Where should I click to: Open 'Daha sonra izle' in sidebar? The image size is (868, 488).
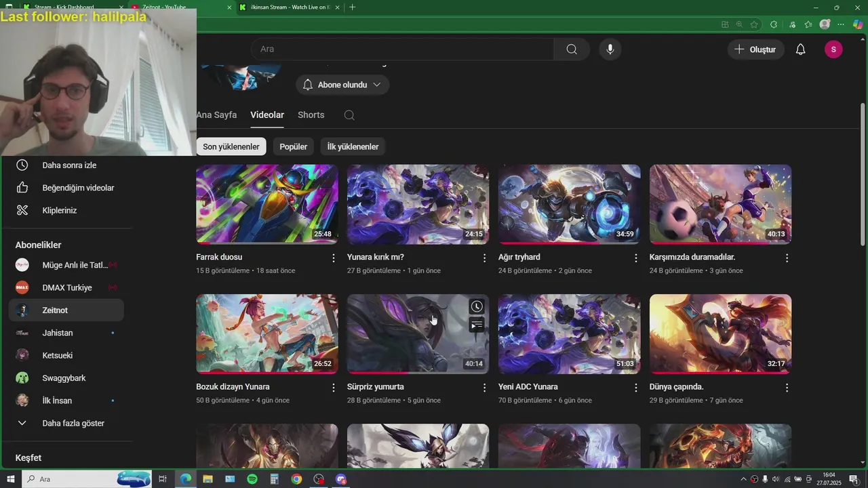tap(66, 165)
